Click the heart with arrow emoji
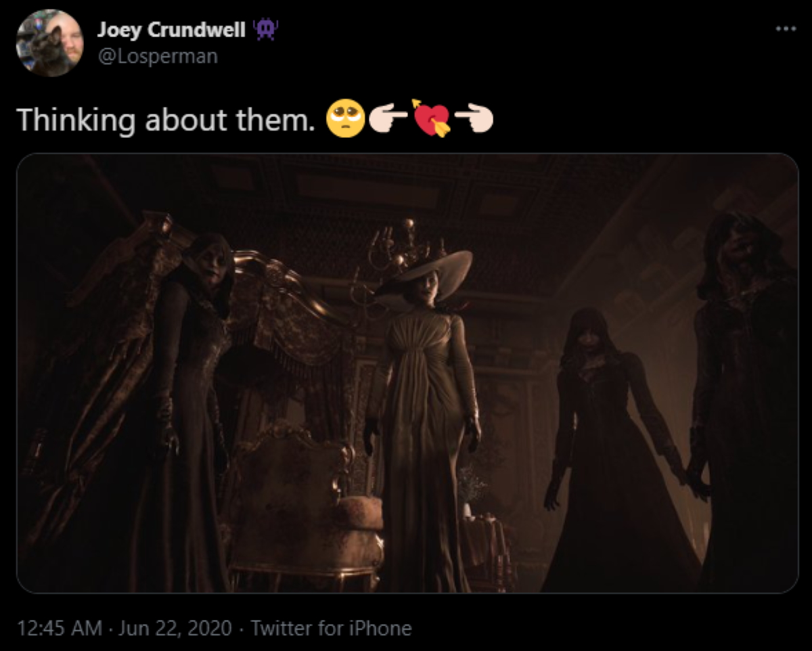812x651 pixels. point(432,118)
